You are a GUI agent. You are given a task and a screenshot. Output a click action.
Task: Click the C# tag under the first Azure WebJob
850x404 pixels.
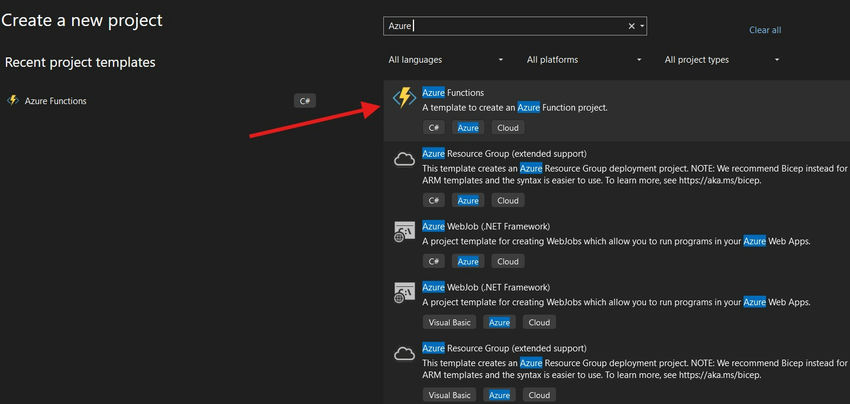(434, 261)
